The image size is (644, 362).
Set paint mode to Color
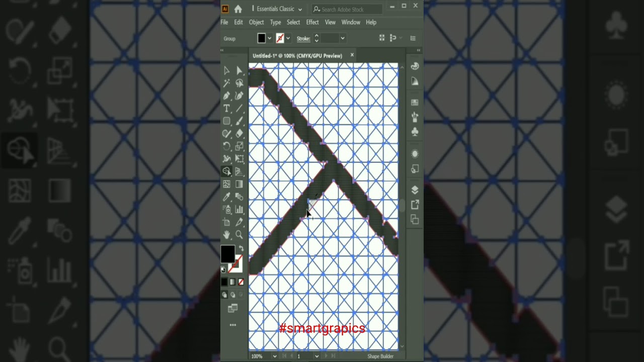point(224,282)
